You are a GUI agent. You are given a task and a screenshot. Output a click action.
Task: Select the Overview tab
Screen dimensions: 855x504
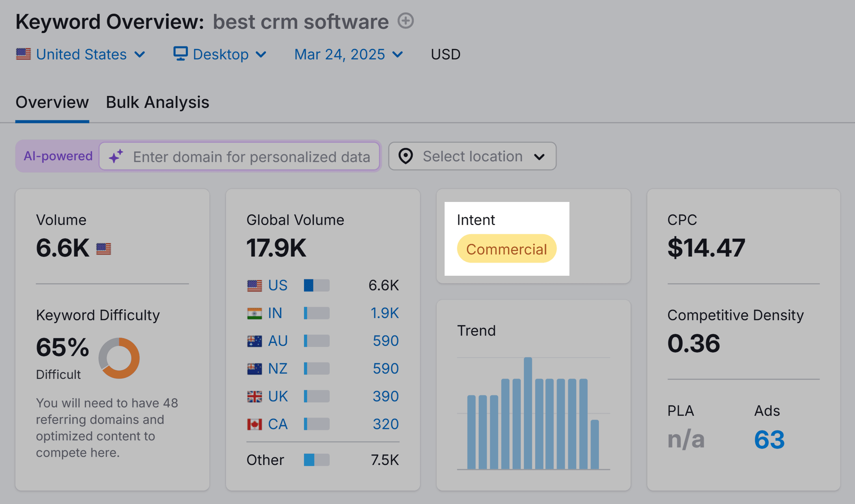click(x=52, y=102)
